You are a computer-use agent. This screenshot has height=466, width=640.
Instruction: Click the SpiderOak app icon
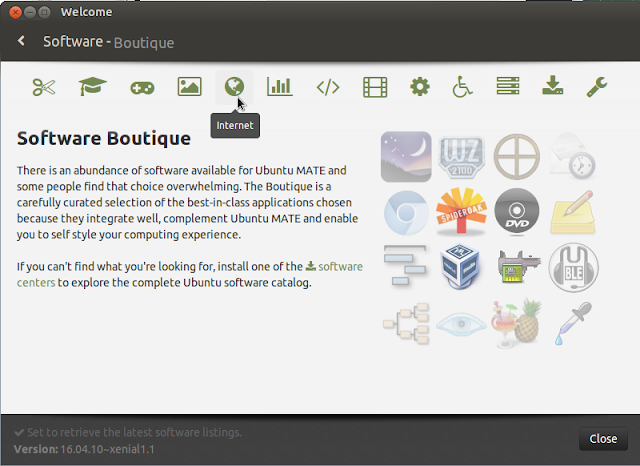click(x=461, y=211)
